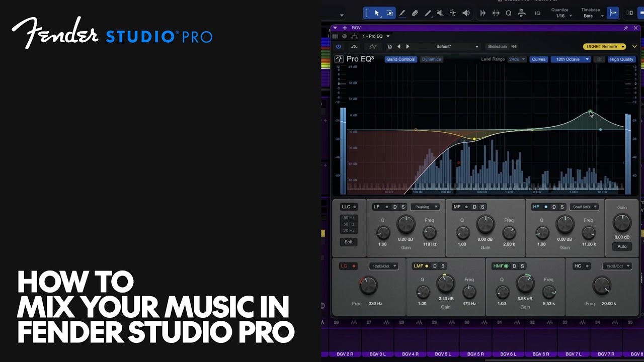The height and width of the screenshot is (362, 644).
Task: Toggle the Curves button
Action: coord(538,59)
